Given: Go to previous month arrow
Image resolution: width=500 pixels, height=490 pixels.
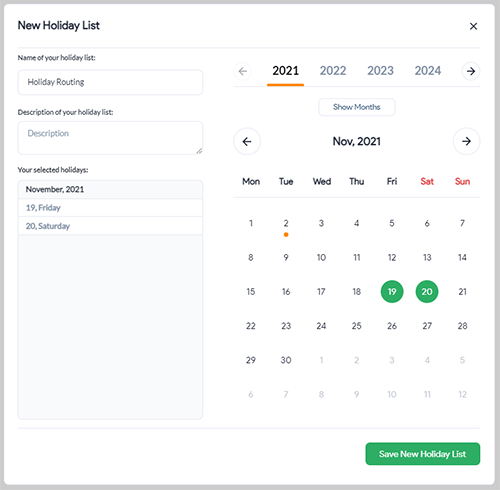Looking at the screenshot, I should (x=247, y=141).
